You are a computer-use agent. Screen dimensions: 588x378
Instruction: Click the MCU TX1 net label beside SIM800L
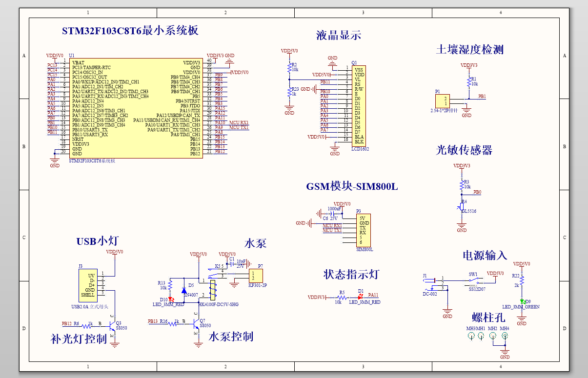332,230
